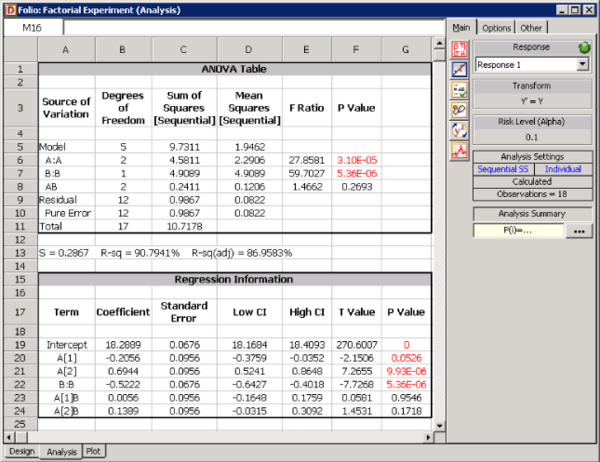The image size is (600, 462).
Task: Click the vertical scrollbar down arrow
Action: point(439,426)
